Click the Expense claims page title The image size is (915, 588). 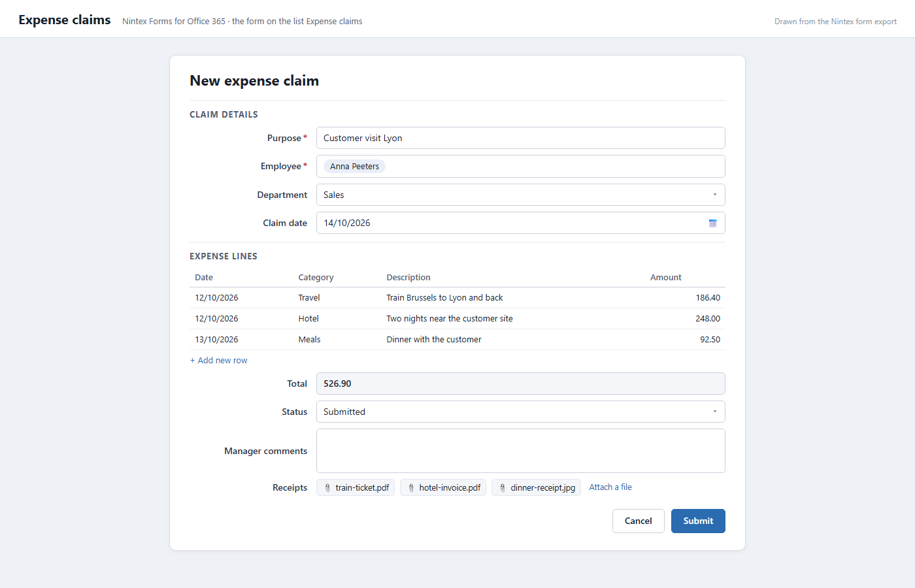click(65, 20)
